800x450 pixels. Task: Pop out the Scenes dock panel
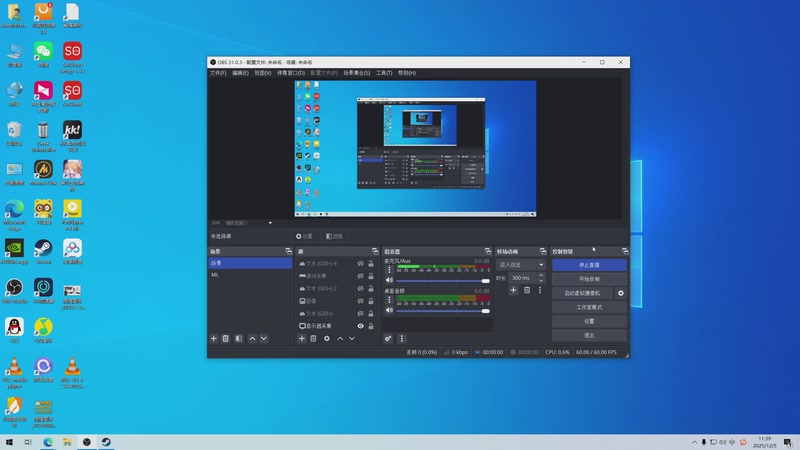(x=288, y=251)
